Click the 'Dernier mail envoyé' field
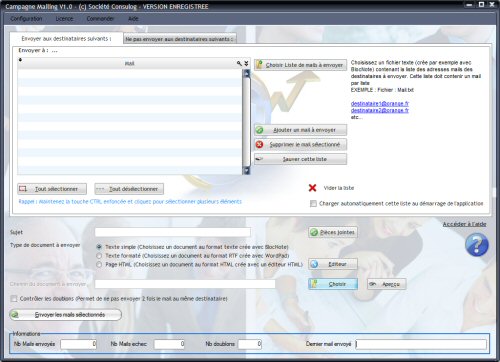The width and height of the screenshot is (500, 362). click(x=421, y=344)
